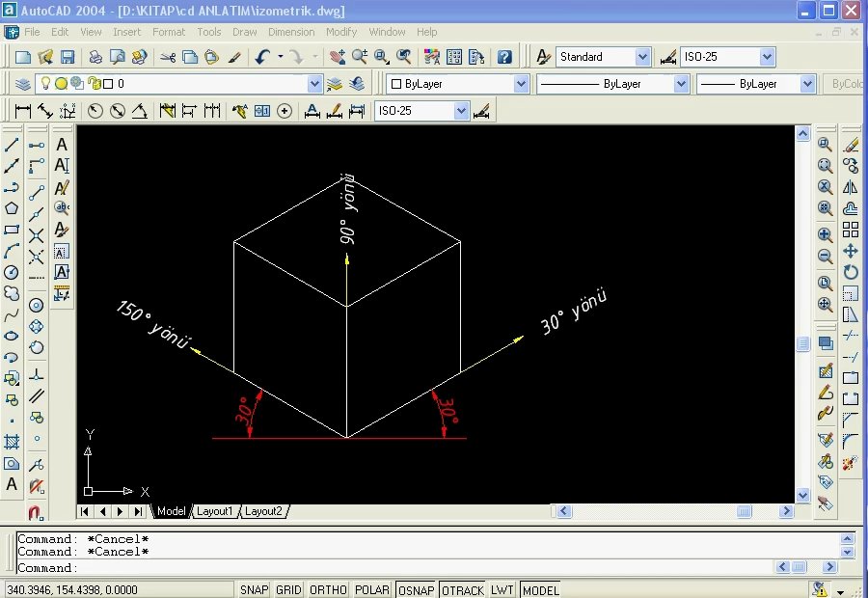The height and width of the screenshot is (598, 868).
Task: Select the Circle draw tool
Action: point(12,272)
